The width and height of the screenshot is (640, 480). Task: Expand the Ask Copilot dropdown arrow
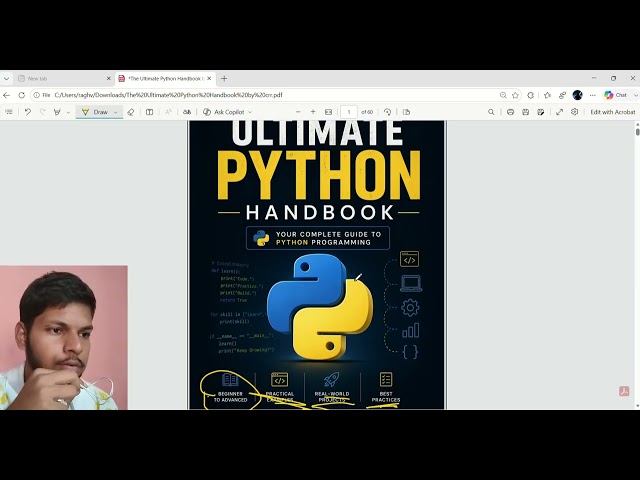pyautogui.click(x=250, y=112)
